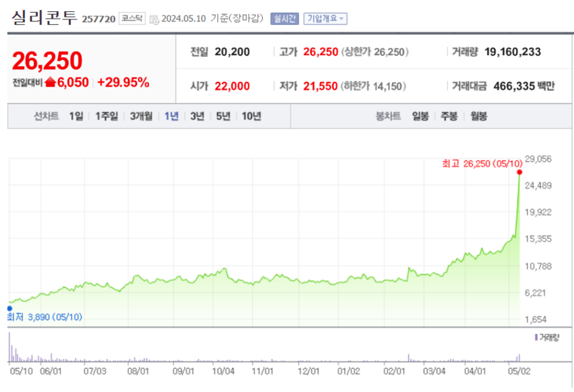Click the 6,221 y-axis label
This screenshot has height=392, width=574.
point(535,293)
